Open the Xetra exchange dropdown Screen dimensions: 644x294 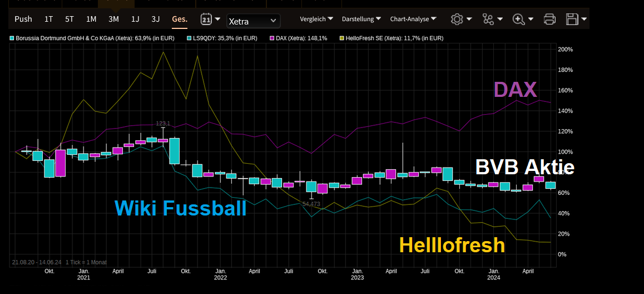pos(253,21)
